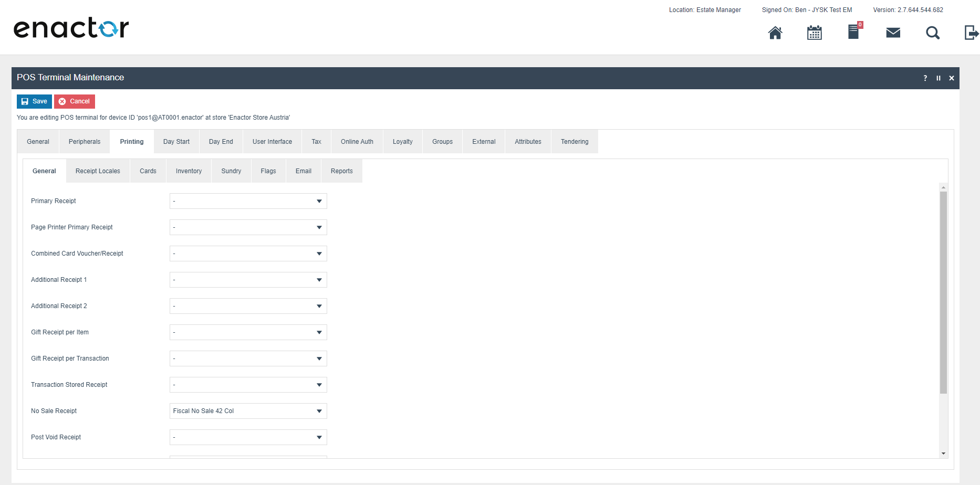Click the scrollbar down arrow
This screenshot has width=980, height=485.
[943, 454]
